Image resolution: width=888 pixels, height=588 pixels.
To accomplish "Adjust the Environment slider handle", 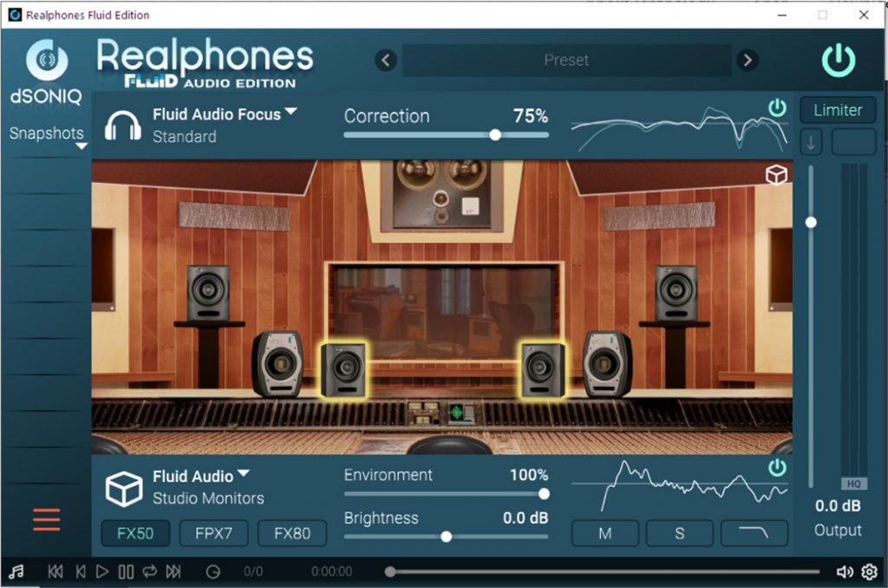I will pos(544,494).
